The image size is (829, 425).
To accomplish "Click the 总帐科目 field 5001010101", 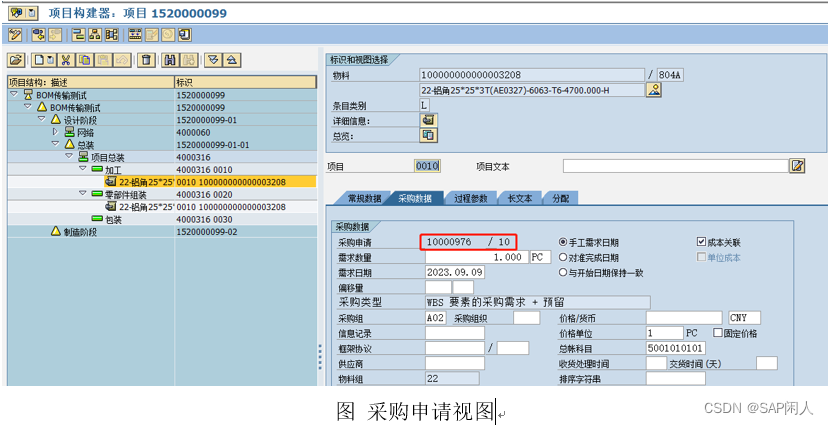I will [x=676, y=348].
